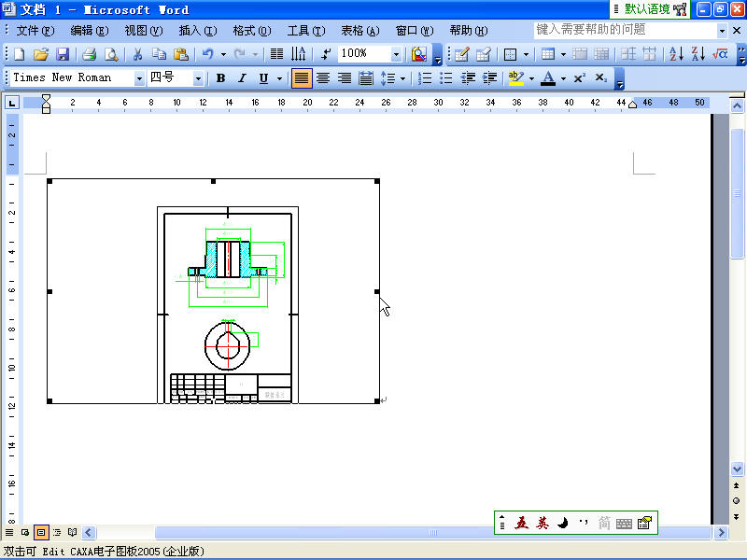The image size is (747, 560).
Task: Expand the border style dropdown arrow
Action: coord(526,54)
